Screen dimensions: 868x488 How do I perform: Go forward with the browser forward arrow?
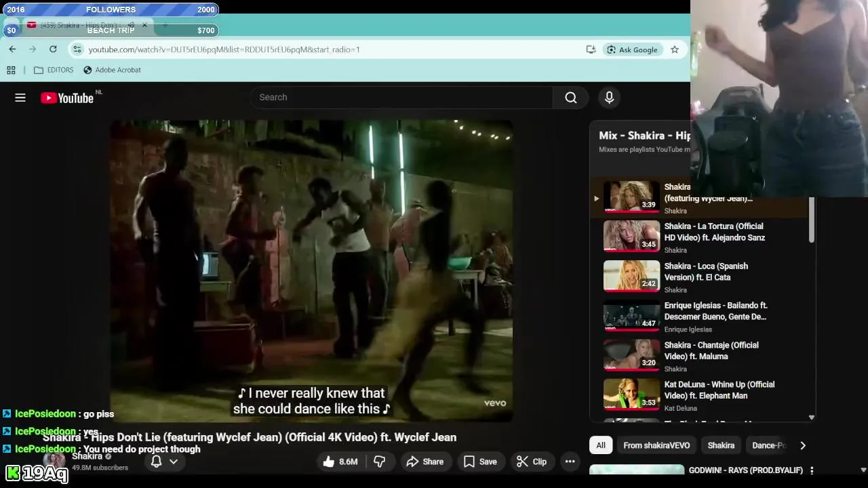[33, 49]
